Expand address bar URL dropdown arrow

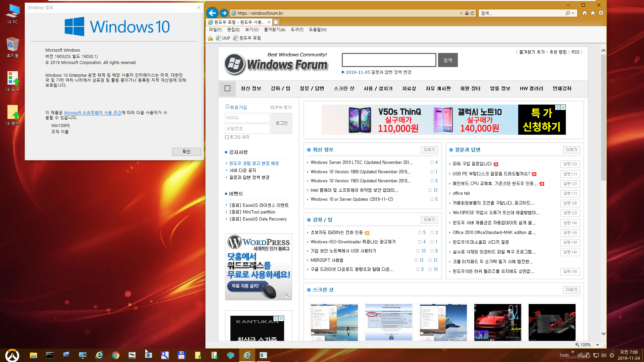coord(461,13)
